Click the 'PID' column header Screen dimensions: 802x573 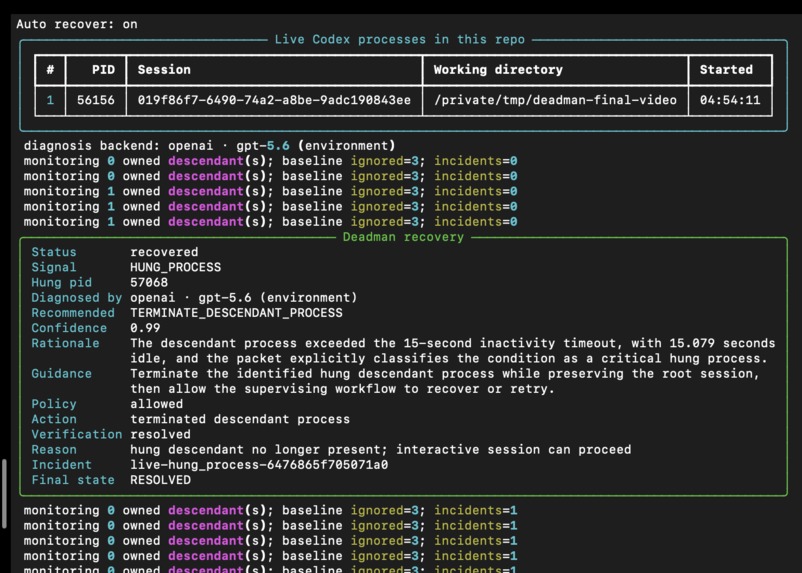[x=103, y=70]
